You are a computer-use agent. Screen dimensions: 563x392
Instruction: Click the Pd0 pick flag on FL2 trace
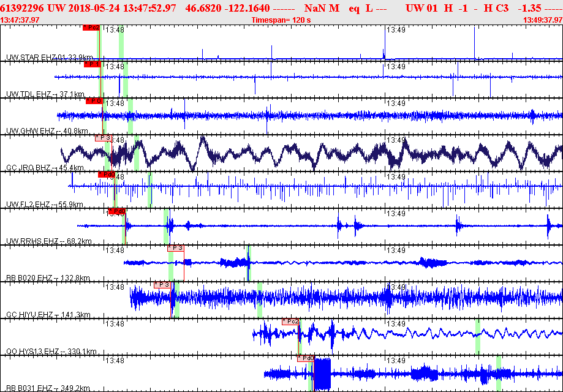(x=106, y=175)
